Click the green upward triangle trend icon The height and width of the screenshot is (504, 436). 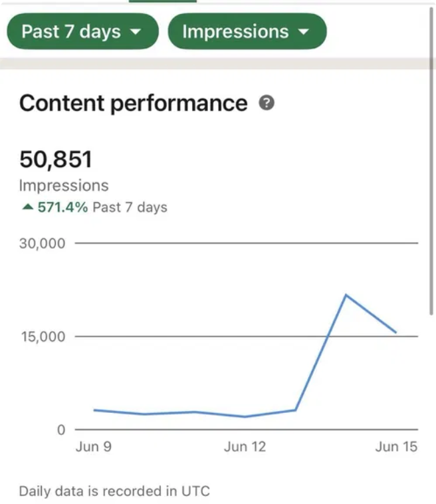click(x=27, y=207)
